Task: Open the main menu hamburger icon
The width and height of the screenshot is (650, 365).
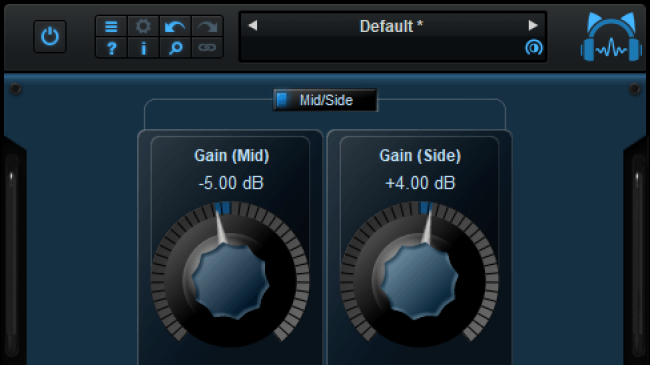Action: (x=111, y=27)
